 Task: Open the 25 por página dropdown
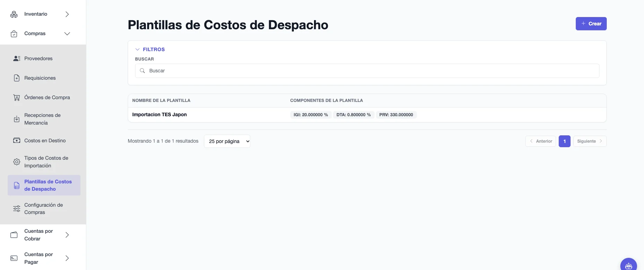pos(227,141)
